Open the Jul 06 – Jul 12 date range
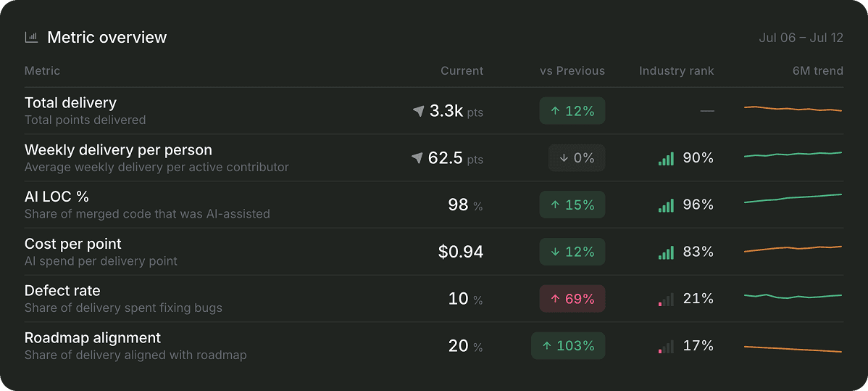This screenshot has height=391, width=868. pos(801,38)
